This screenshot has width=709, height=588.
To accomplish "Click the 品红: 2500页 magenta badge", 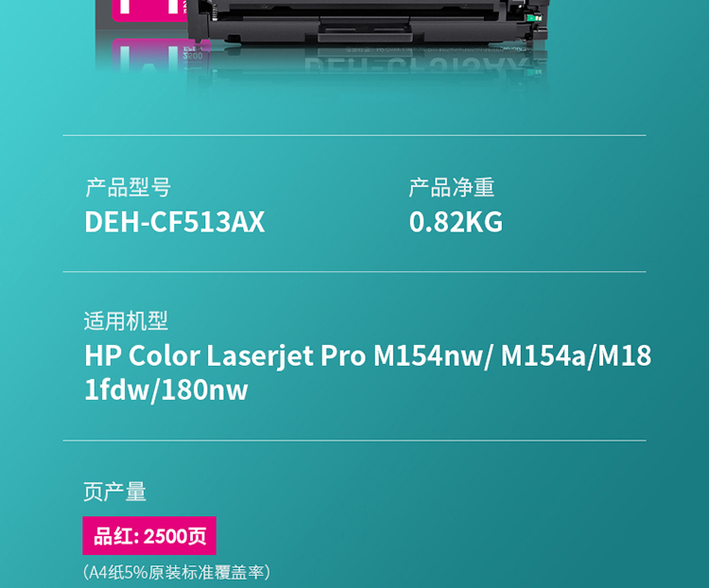I will pyautogui.click(x=149, y=535).
